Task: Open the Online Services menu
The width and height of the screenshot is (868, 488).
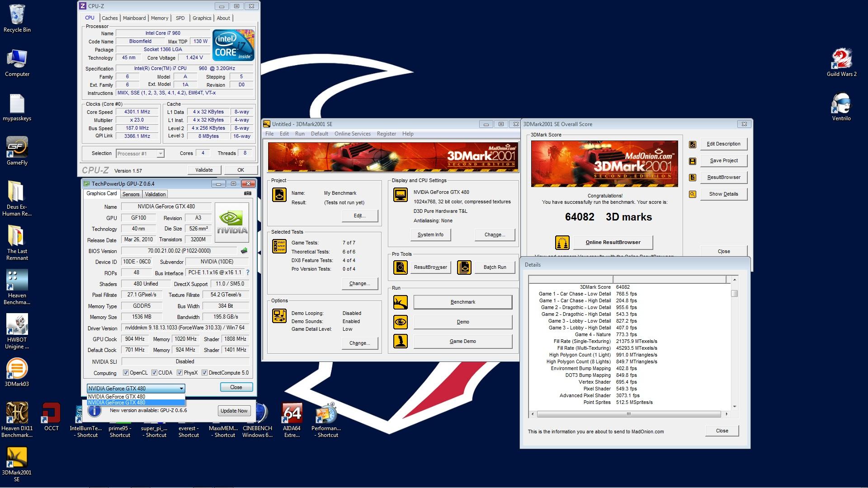Action: pyautogui.click(x=353, y=134)
